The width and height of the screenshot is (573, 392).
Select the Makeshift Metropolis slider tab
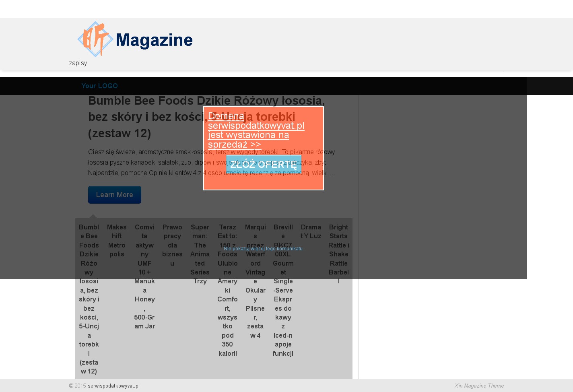pos(117,240)
